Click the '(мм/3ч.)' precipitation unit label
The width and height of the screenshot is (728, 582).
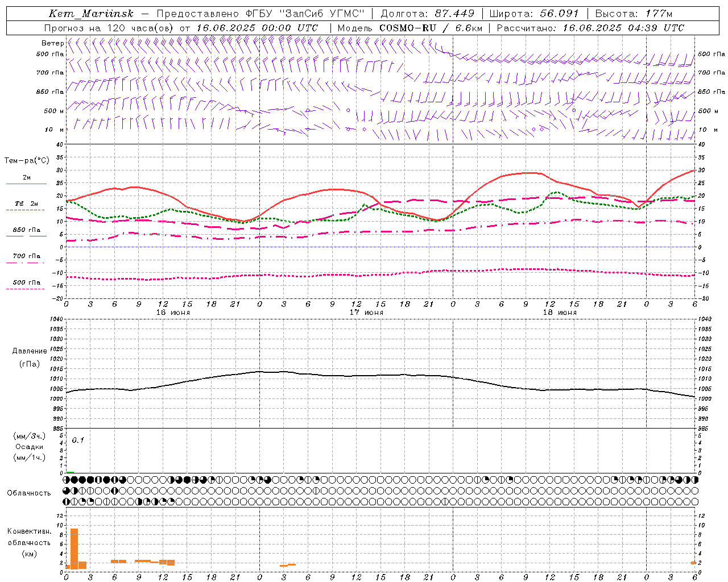(x=30, y=436)
